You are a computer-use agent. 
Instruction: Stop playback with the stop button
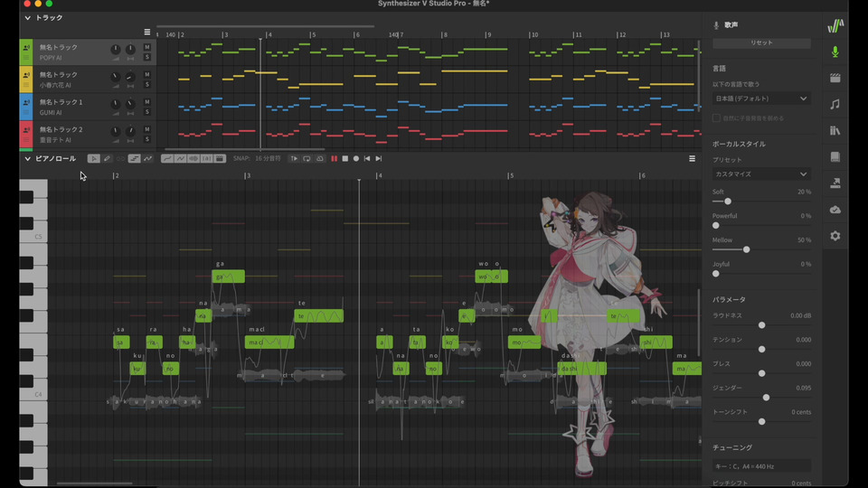(344, 159)
